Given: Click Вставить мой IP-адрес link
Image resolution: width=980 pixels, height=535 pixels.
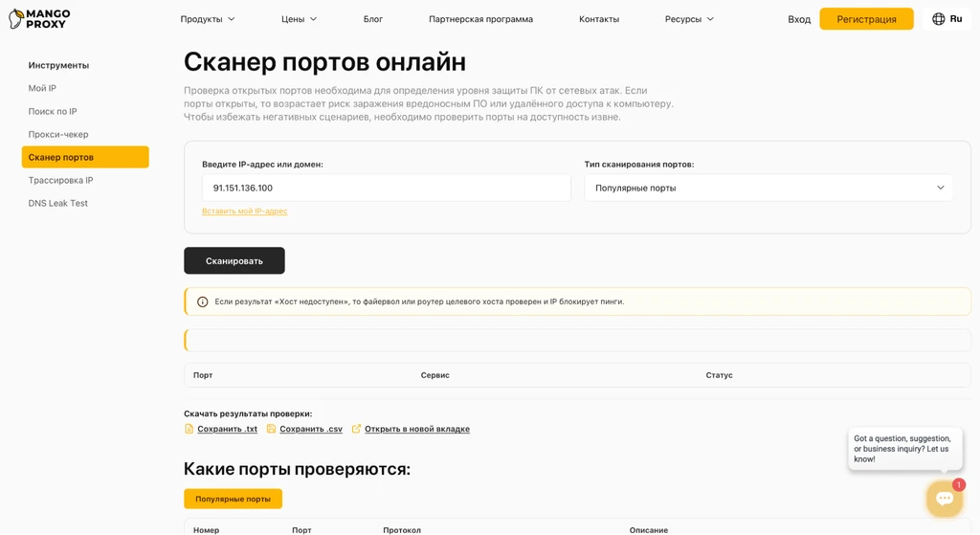Looking at the screenshot, I should click(244, 212).
